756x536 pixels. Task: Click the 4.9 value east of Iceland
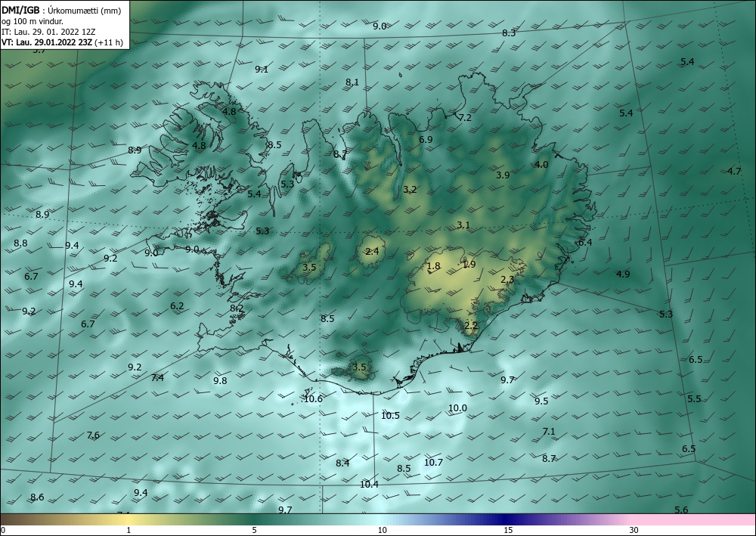(x=623, y=274)
